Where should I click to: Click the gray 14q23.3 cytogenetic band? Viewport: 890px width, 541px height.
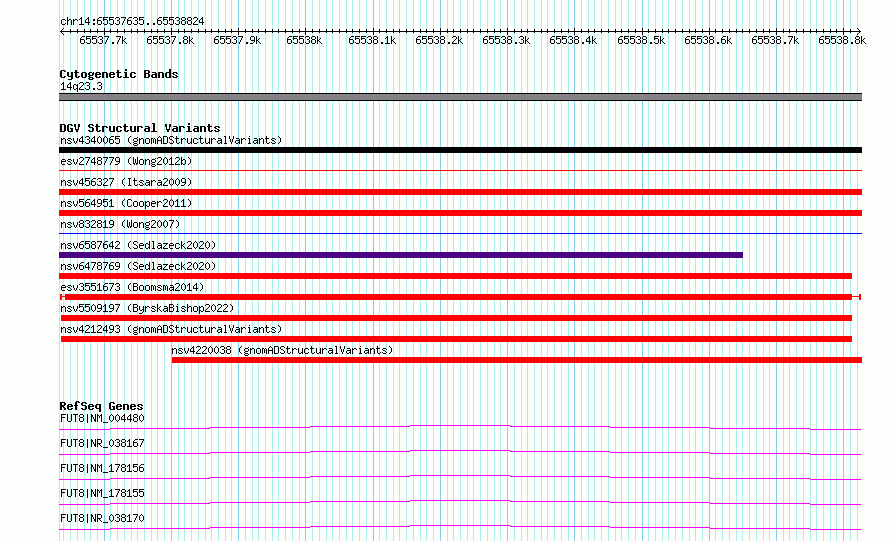click(x=460, y=97)
